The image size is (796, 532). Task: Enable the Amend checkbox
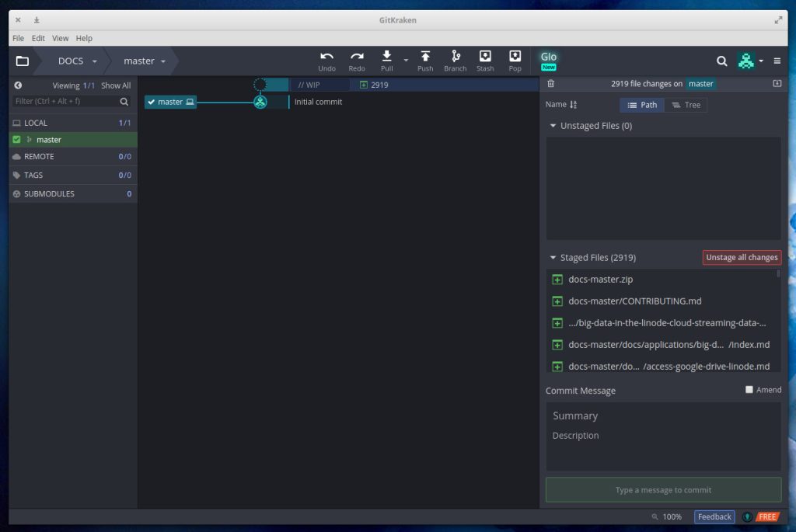[749, 390]
